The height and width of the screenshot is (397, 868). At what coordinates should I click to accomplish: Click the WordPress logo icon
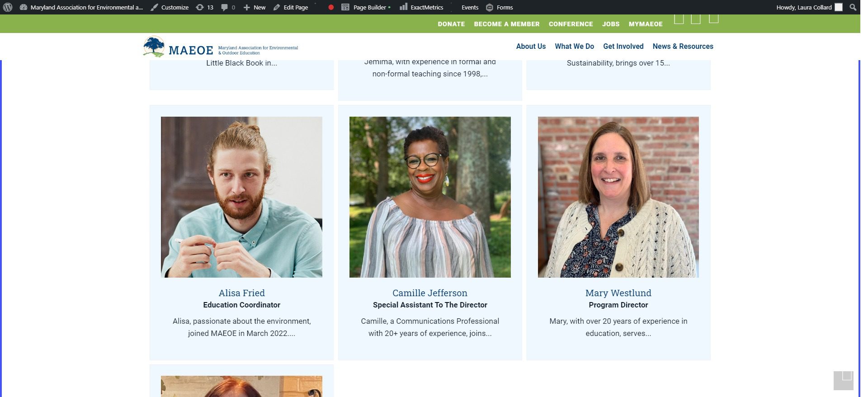[x=8, y=7]
